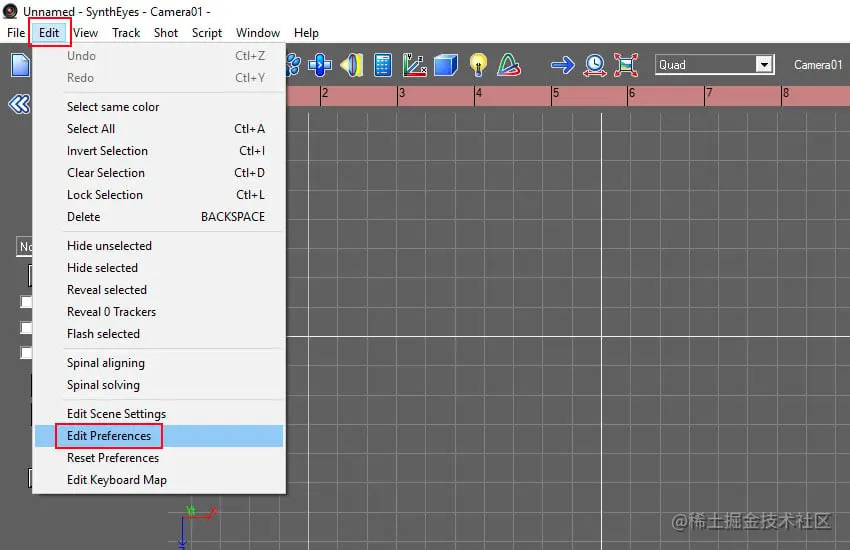Close the Edit menu from menu bar
Screen dimensions: 850x550
click(x=49, y=33)
